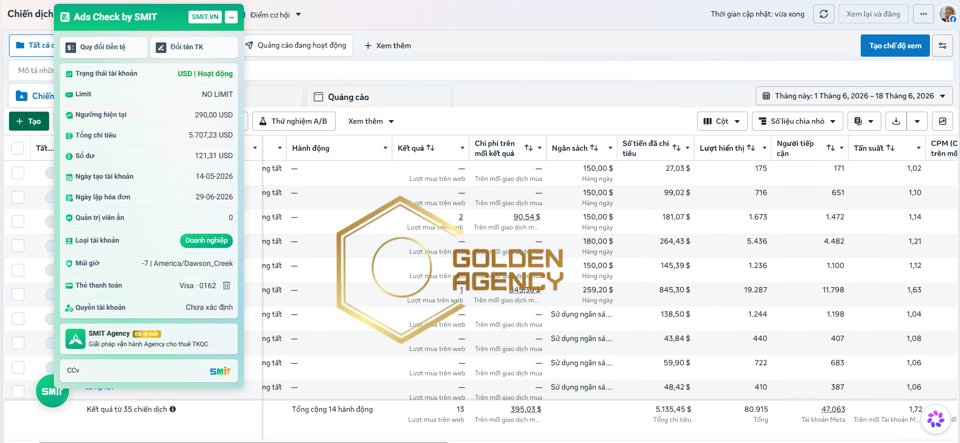Click the info icon beside 35 chiến dịch
Viewport: 960px width, 443px height.
coord(173,409)
